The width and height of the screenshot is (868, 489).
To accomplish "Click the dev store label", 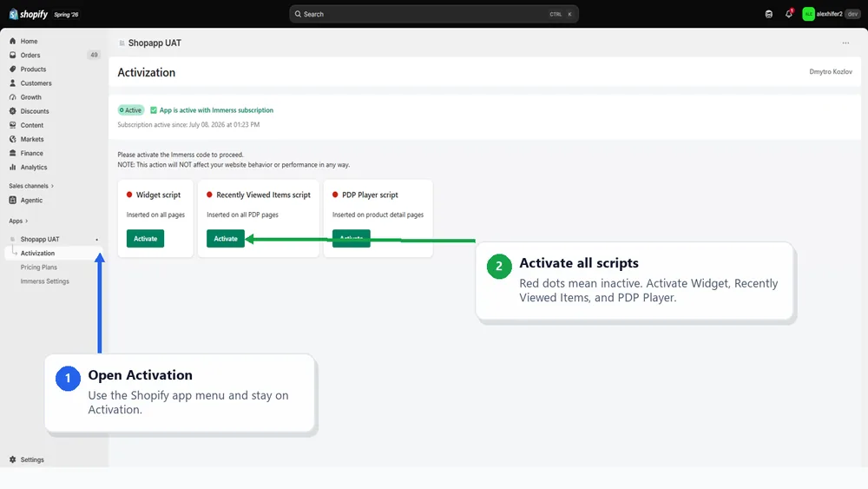I will point(852,14).
